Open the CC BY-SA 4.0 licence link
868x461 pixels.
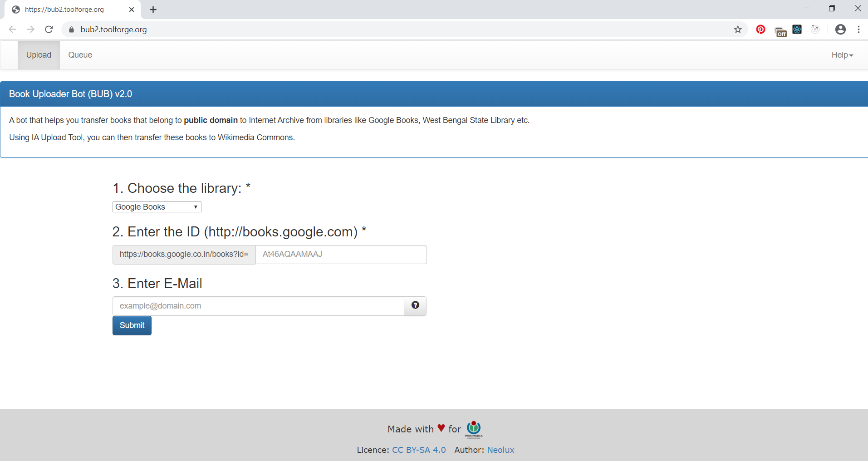point(419,450)
